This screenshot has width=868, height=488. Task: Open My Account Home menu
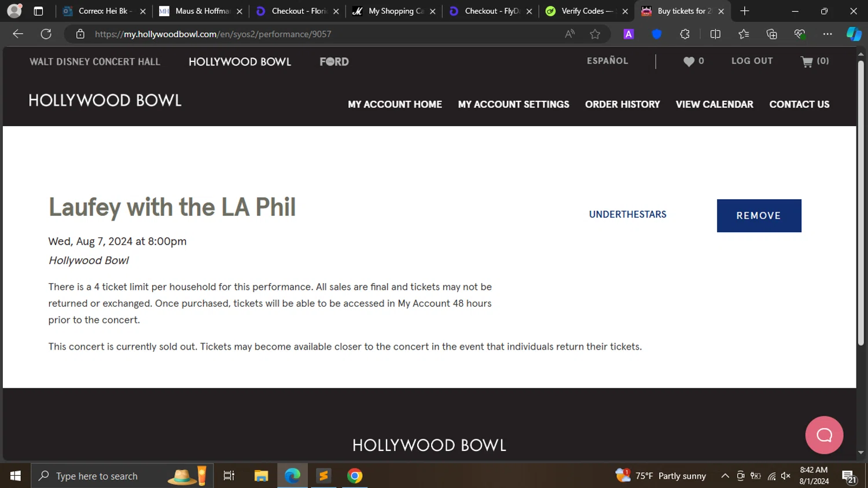[395, 104]
